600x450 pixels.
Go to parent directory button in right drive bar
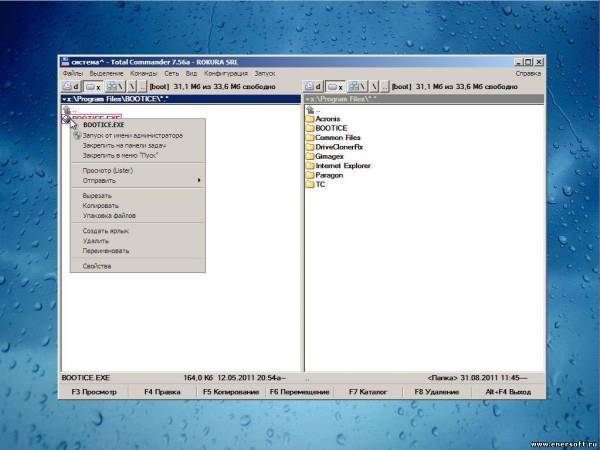coord(384,86)
